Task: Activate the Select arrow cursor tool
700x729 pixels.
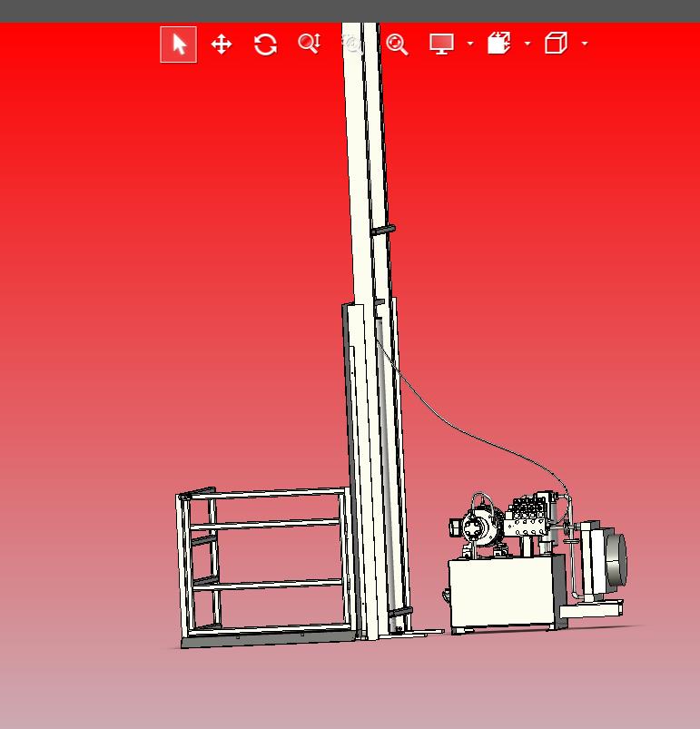Action: tap(179, 44)
